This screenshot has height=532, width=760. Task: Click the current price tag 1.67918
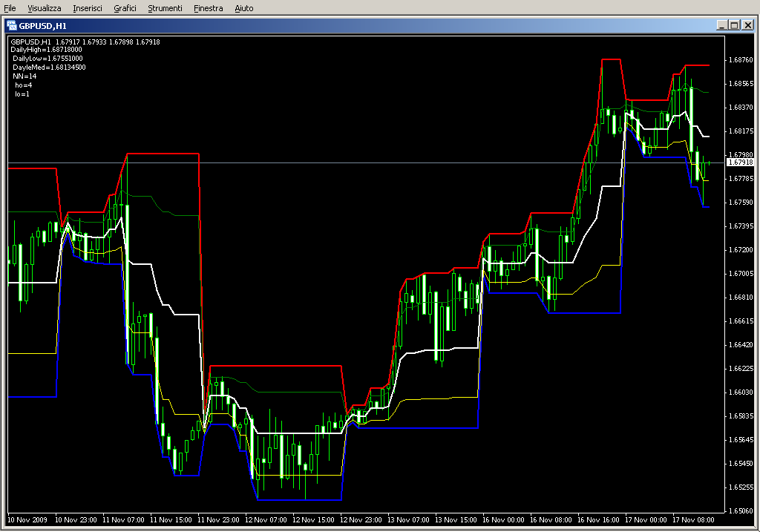click(741, 162)
